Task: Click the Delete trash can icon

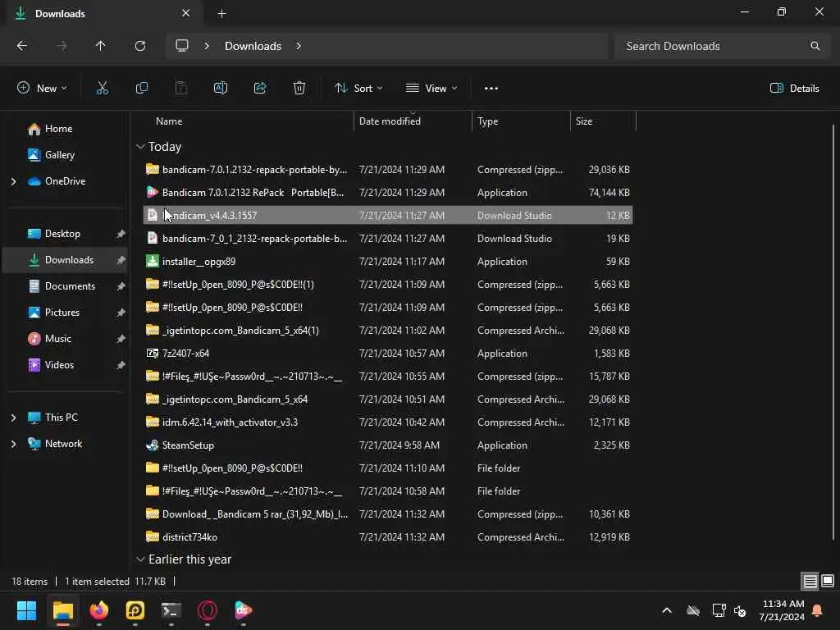Action: click(x=299, y=89)
